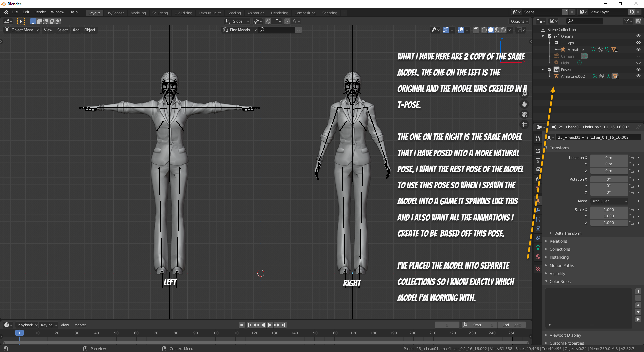
Task: Open the Modifier properties wrench tab
Action: click(x=538, y=210)
